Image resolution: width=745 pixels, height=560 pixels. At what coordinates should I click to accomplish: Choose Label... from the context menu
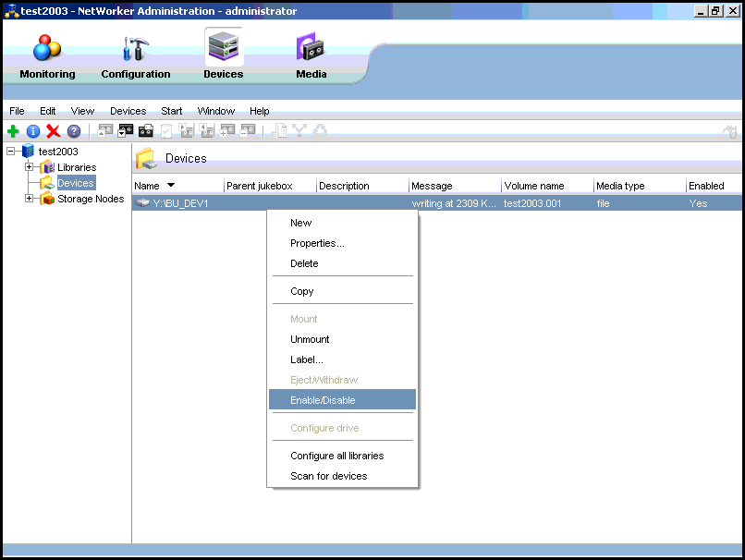[x=342, y=359]
